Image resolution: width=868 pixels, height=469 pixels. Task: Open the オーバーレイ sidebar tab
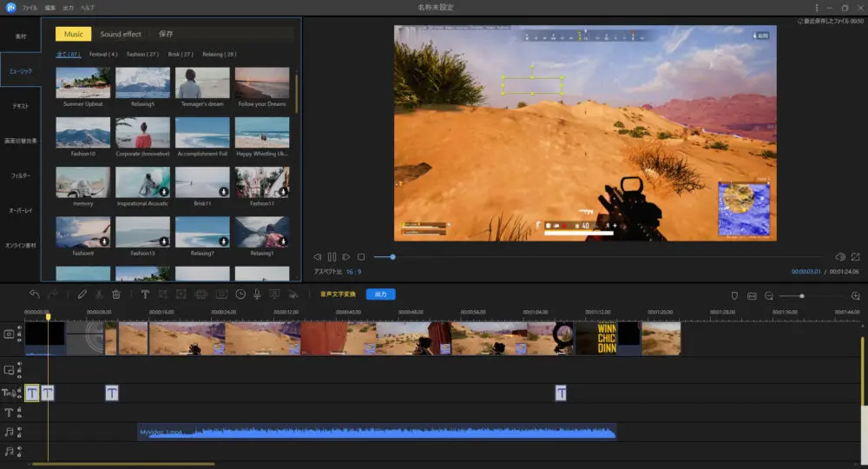coord(21,210)
